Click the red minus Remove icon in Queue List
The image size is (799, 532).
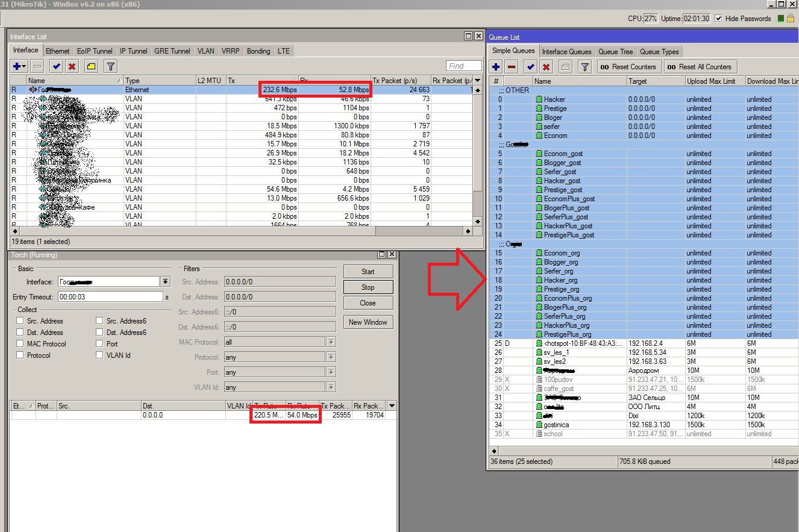(512, 67)
